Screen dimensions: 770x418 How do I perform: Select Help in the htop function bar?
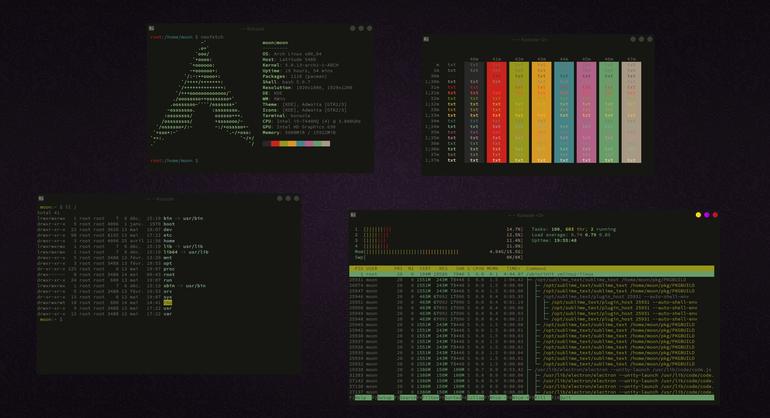363,397
